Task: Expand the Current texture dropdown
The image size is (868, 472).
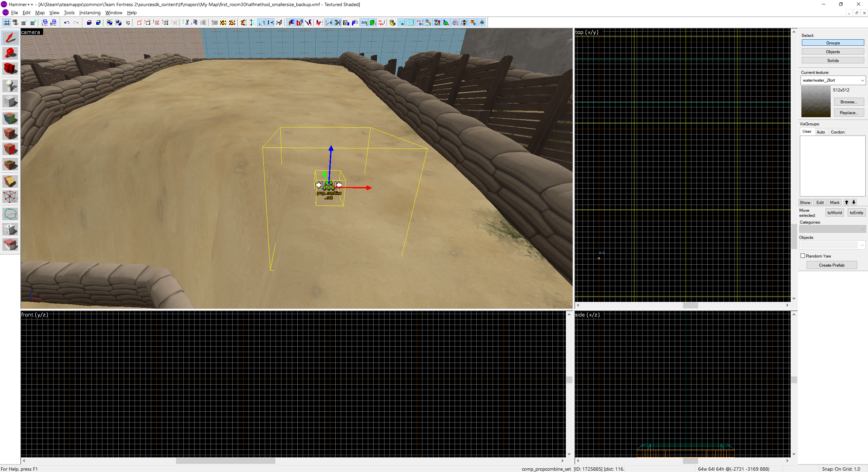Action: click(862, 80)
